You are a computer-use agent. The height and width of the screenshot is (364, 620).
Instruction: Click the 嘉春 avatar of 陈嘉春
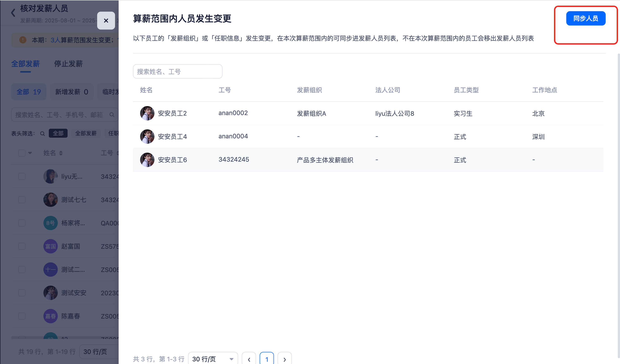point(50,316)
